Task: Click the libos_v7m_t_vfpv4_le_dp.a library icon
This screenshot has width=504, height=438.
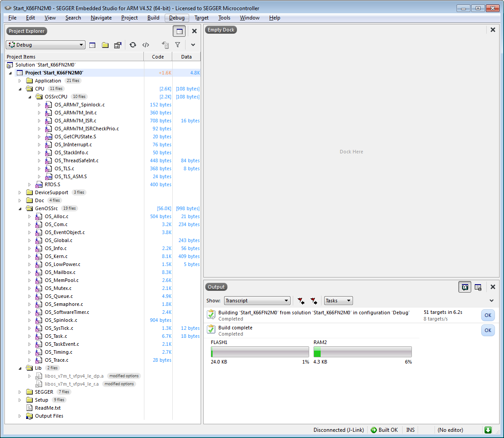Action: click(x=39, y=376)
